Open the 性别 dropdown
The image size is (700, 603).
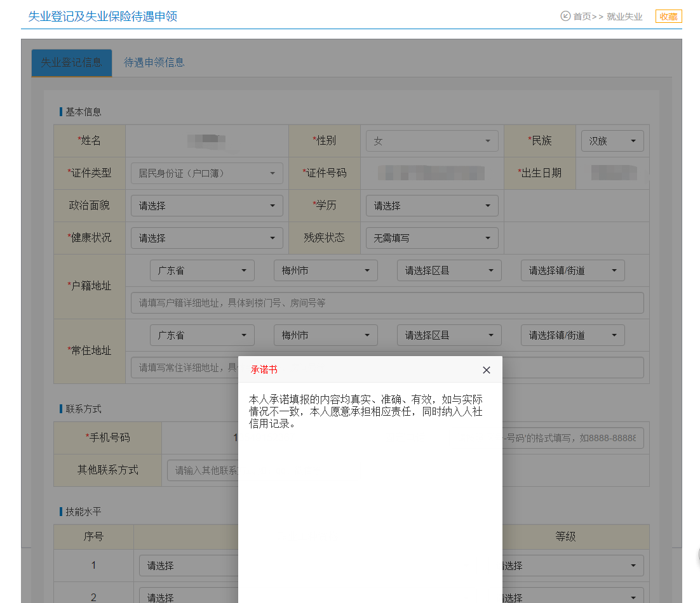pyautogui.click(x=432, y=141)
